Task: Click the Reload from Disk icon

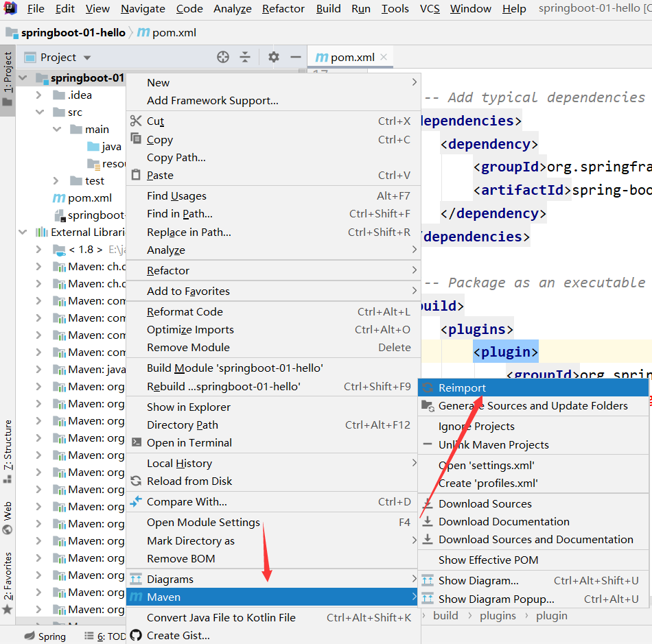Action: tap(136, 481)
